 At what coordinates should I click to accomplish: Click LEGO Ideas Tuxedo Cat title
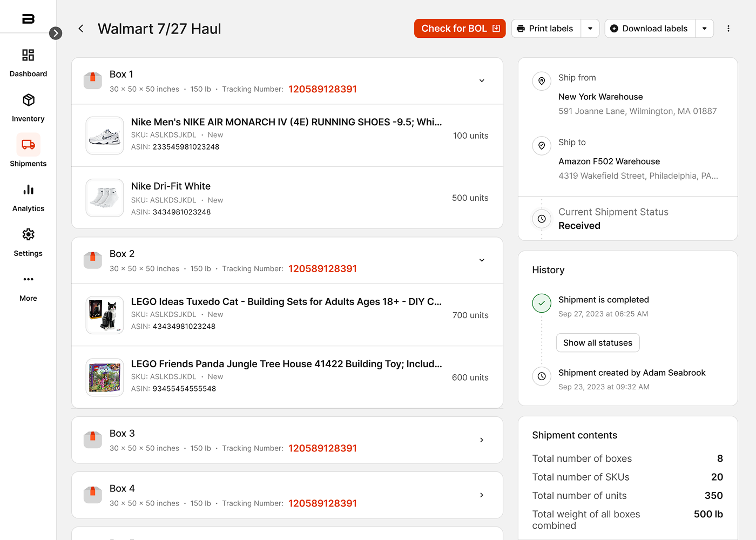286,302
